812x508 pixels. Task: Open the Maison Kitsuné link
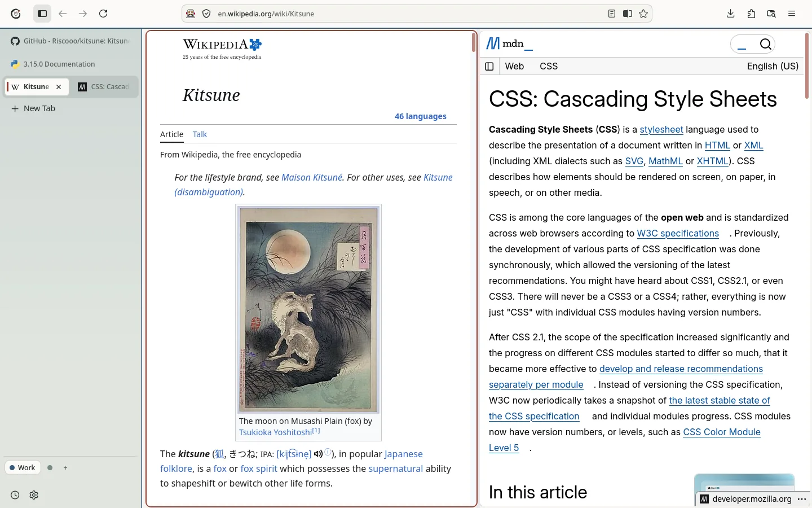pos(312,177)
